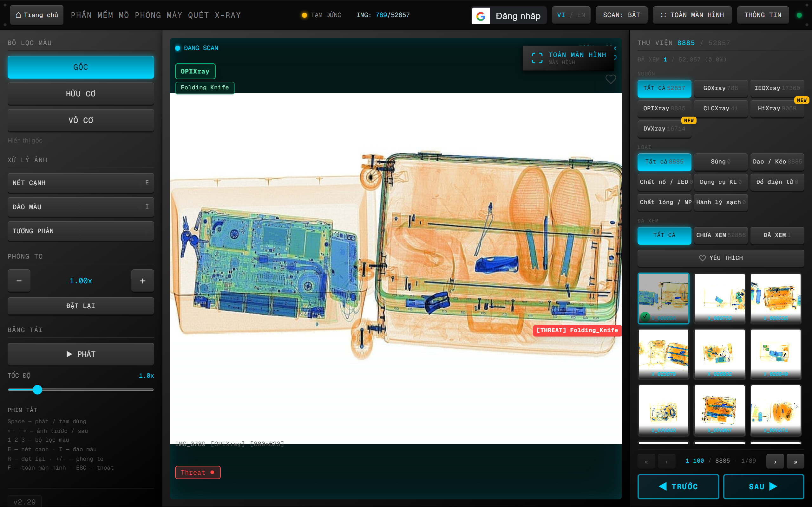This screenshot has height=507, width=812.
Task: Zoom in with the plus button
Action: [x=143, y=281]
